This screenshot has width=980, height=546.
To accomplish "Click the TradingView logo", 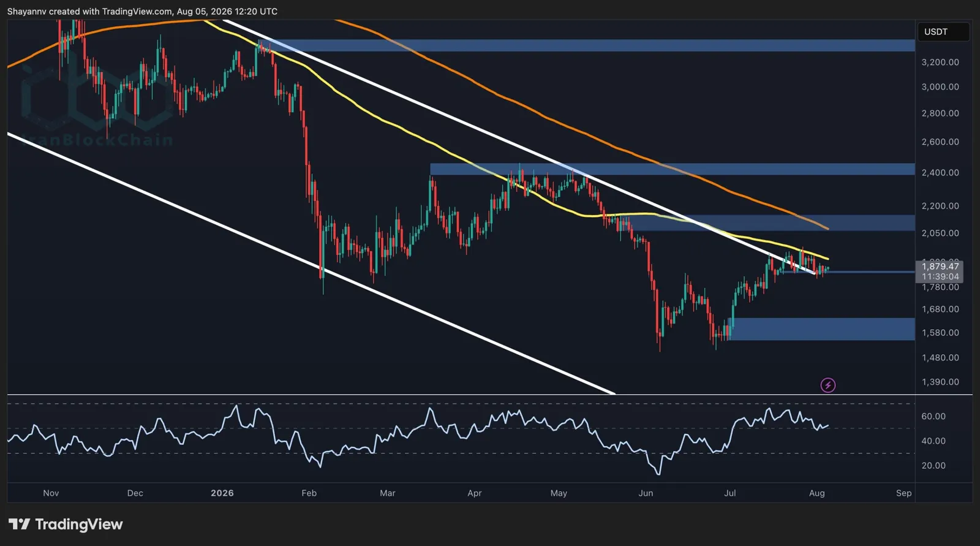I will click(66, 525).
